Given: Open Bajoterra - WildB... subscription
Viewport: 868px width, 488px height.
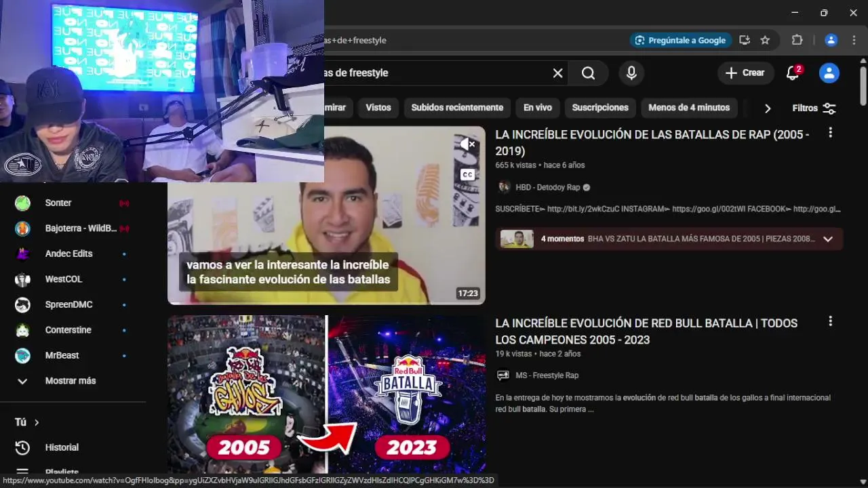Looking at the screenshot, I should tap(73, 228).
